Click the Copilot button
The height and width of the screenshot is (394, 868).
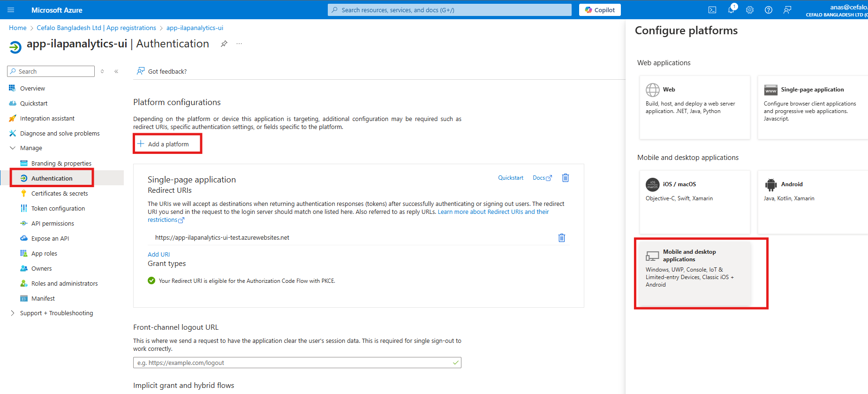click(600, 10)
